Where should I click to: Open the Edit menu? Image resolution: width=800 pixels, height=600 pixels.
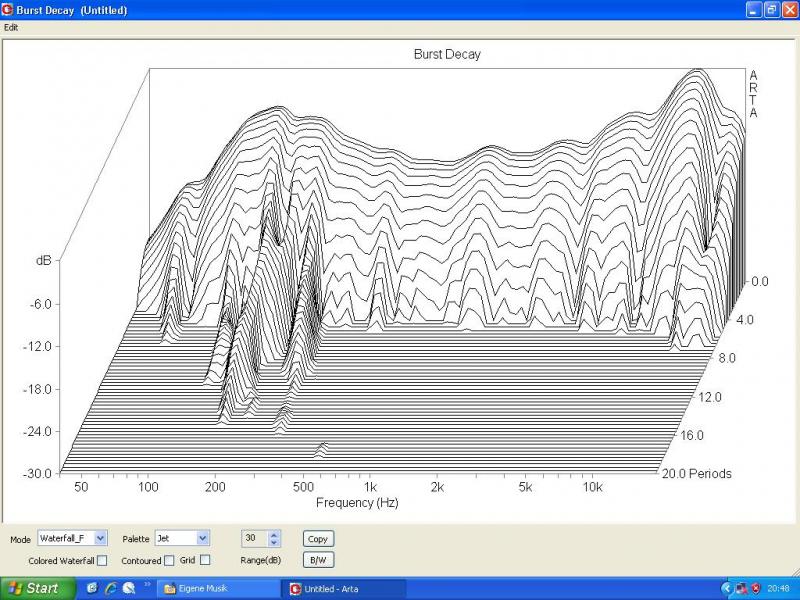tap(11, 27)
